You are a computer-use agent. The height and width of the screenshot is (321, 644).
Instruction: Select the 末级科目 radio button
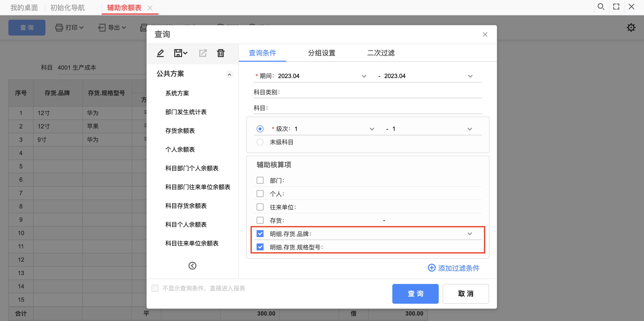tap(260, 142)
